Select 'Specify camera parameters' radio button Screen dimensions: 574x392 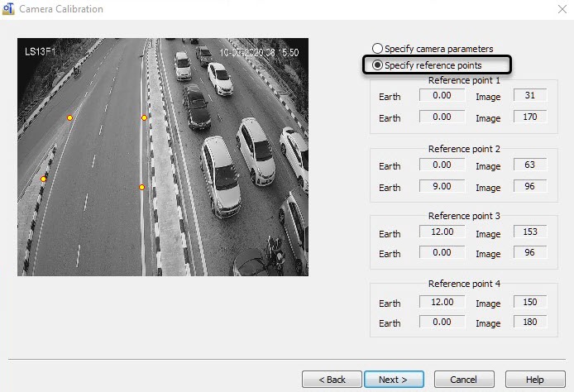(x=377, y=49)
